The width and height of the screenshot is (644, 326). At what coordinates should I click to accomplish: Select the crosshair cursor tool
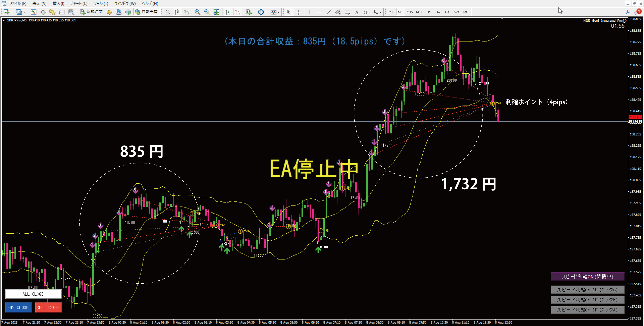tap(298, 12)
